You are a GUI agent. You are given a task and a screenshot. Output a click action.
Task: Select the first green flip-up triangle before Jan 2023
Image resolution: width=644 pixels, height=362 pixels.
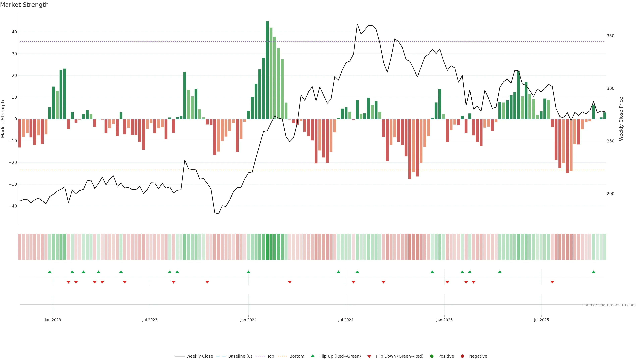[50, 272]
